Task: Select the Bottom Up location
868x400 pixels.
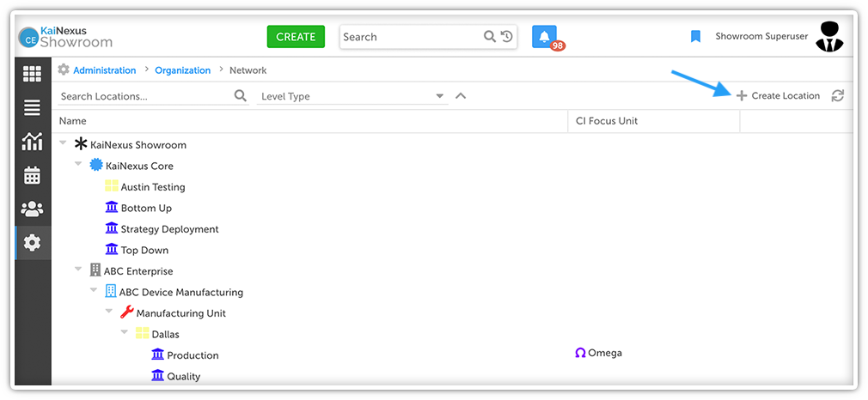Action: point(146,208)
